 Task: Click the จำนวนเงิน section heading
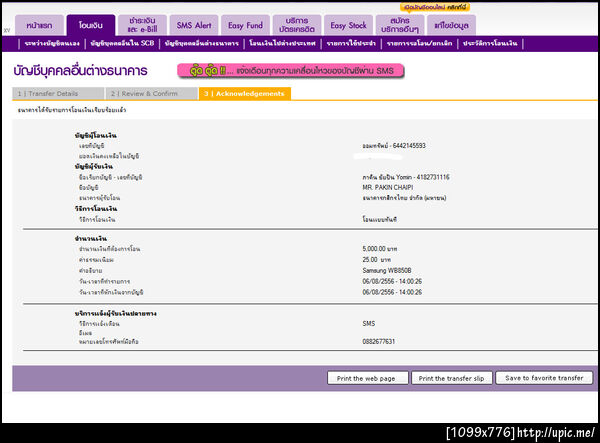(91, 238)
